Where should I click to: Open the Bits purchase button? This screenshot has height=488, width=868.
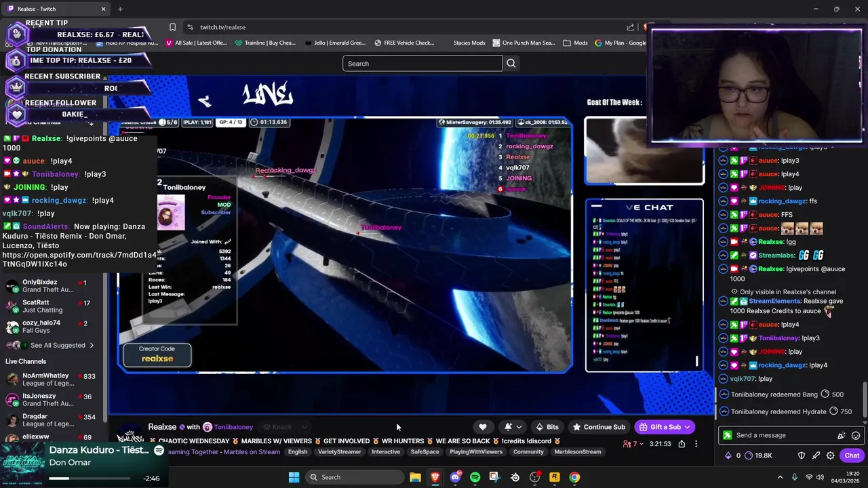point(547,427)
